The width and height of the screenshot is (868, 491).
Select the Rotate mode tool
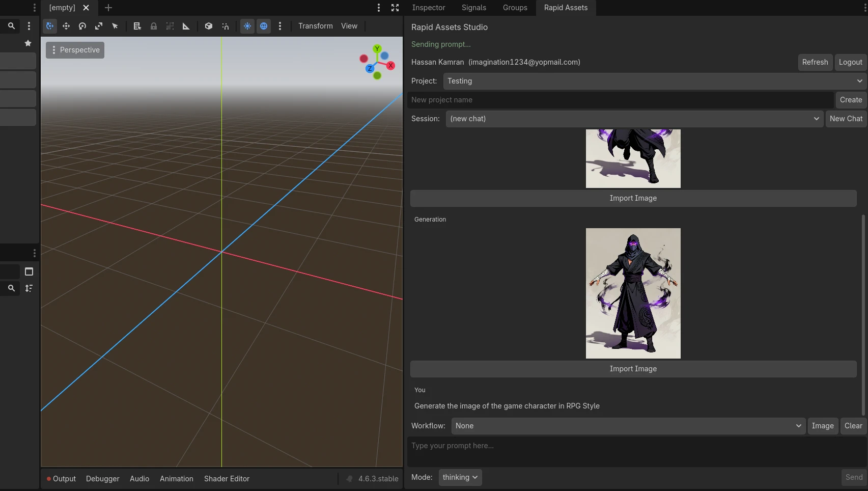click(x=82, y=26)
